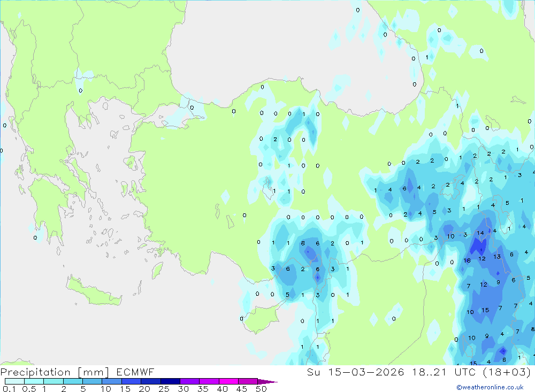The height and width of the screenshot is (392, 535).
Task: Click the map value "14"
Action: [x=480, y=233]
